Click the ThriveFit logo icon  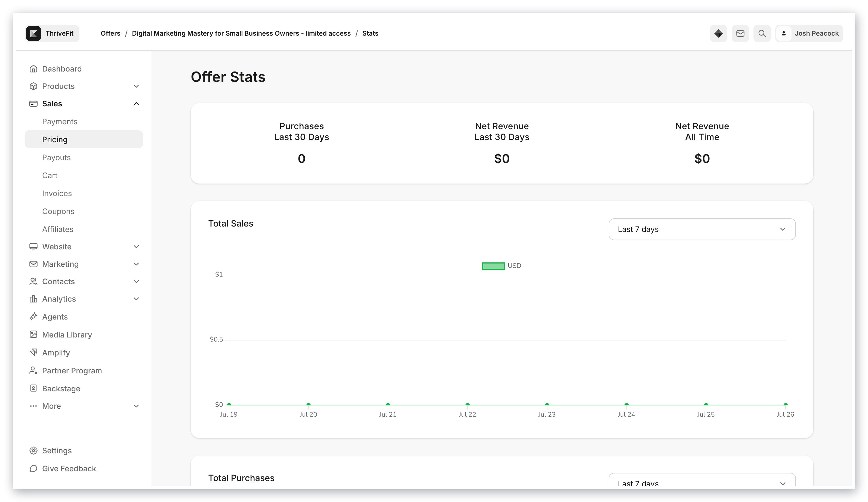click(33, 33)
